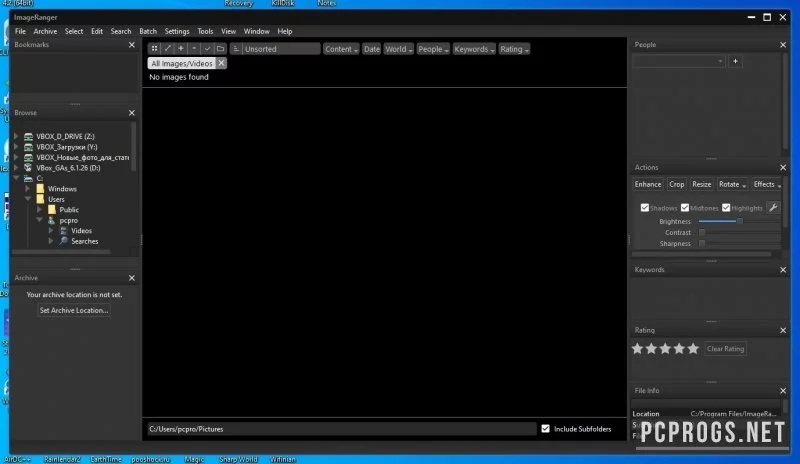Viewport: 800px width, 464px height.
Task: Click the sort order icon beside Unsorted
Action: pyautogui.click(x=236, y=49)
